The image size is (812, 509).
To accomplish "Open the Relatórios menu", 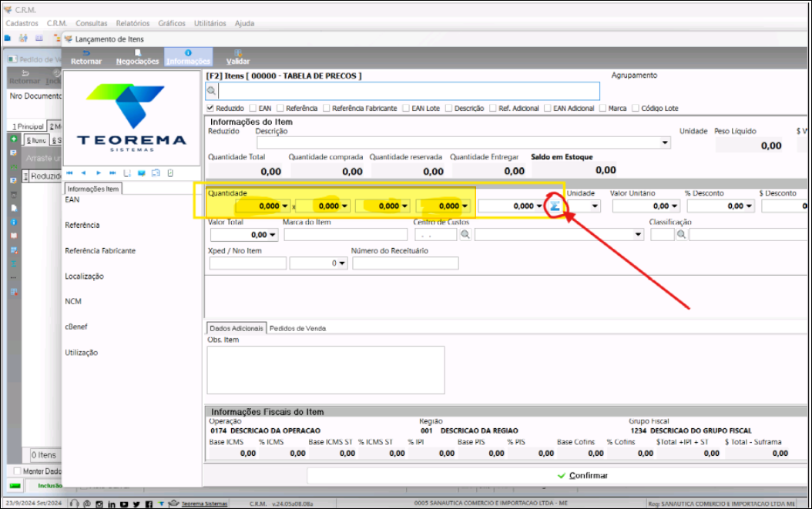I will (x=133, y=23).
